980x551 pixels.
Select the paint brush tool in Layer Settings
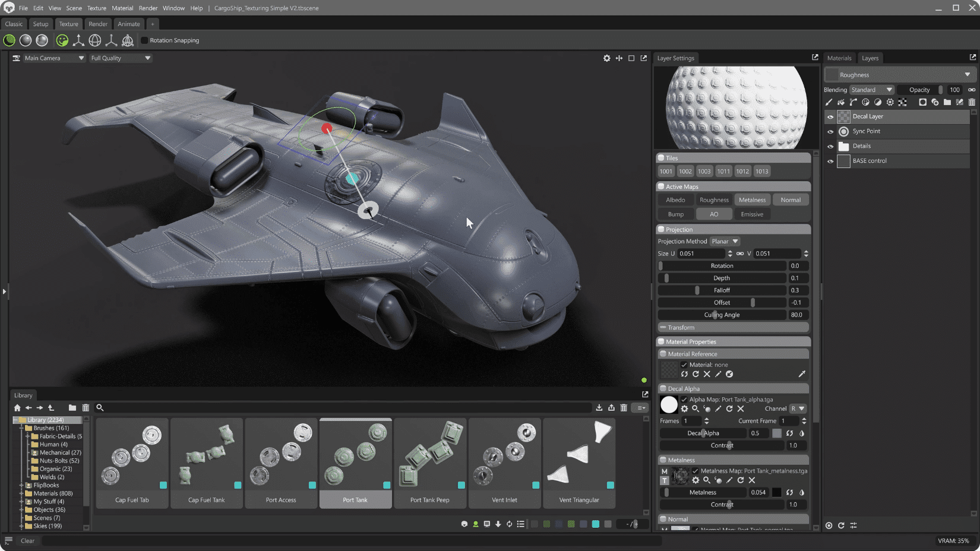[829, 102]
